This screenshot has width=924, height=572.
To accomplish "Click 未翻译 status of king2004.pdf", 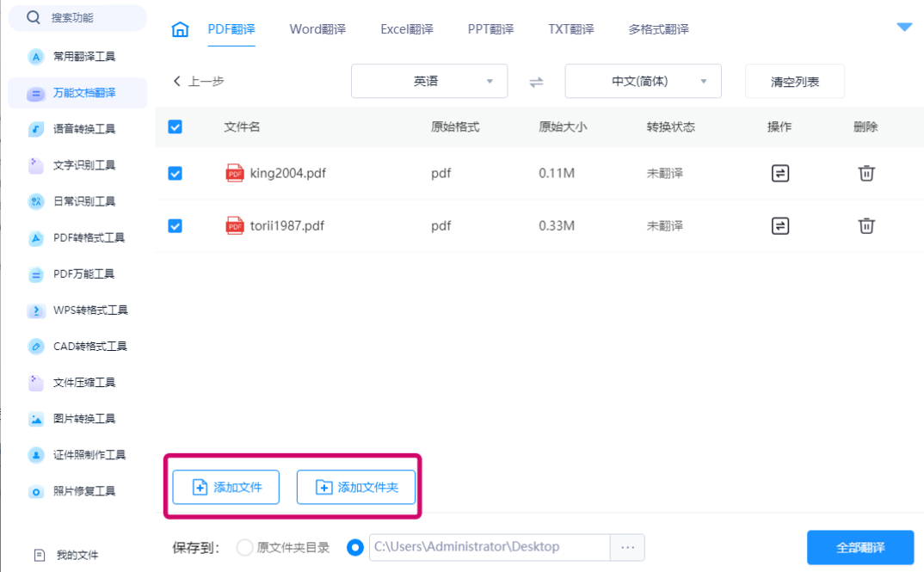I will point(665,173).
